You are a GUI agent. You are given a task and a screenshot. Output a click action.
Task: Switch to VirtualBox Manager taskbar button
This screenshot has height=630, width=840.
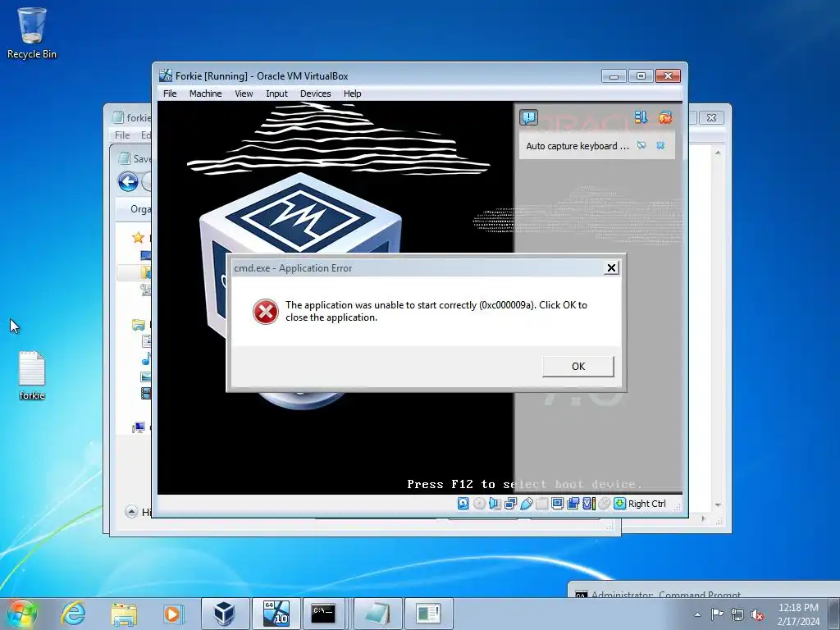[x=224, y=614]
